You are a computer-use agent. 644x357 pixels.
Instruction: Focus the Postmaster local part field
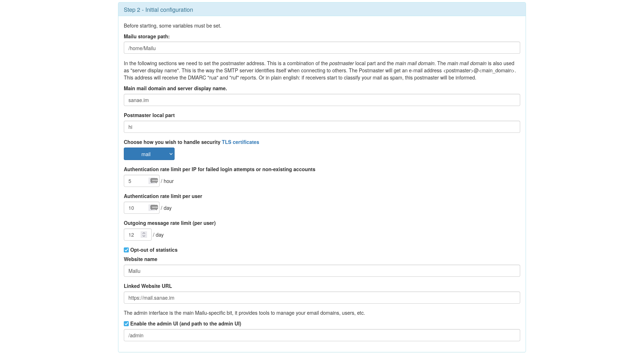(322, 127)
